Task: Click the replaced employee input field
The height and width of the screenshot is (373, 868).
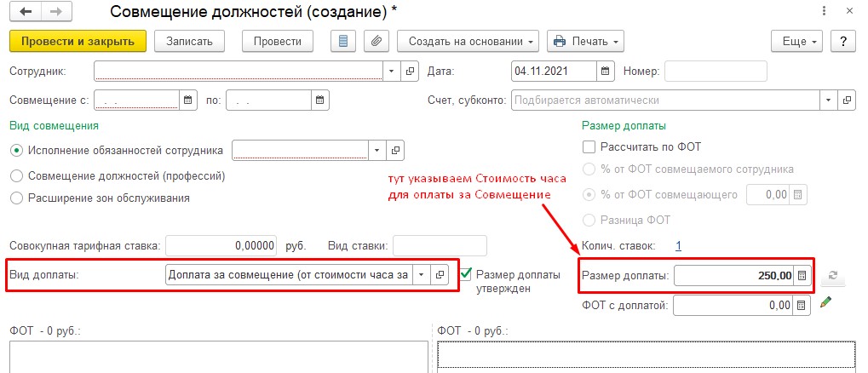Action: (x=300, y=150)
